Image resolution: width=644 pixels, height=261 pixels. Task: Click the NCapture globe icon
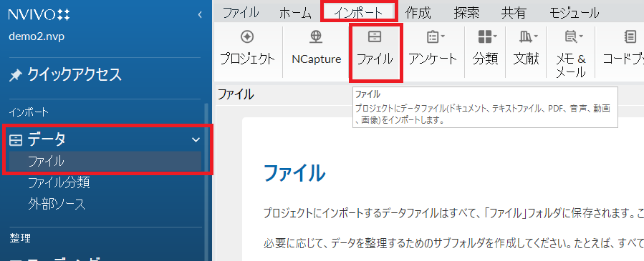click(x=316, y=37)
